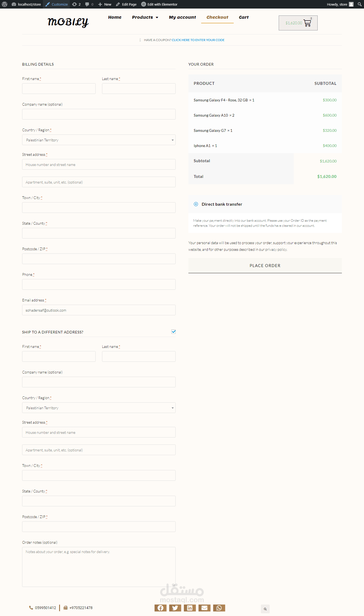Uncheck Ship to a different address
This screenshot has height=616, width=364.
coord(173,332)
